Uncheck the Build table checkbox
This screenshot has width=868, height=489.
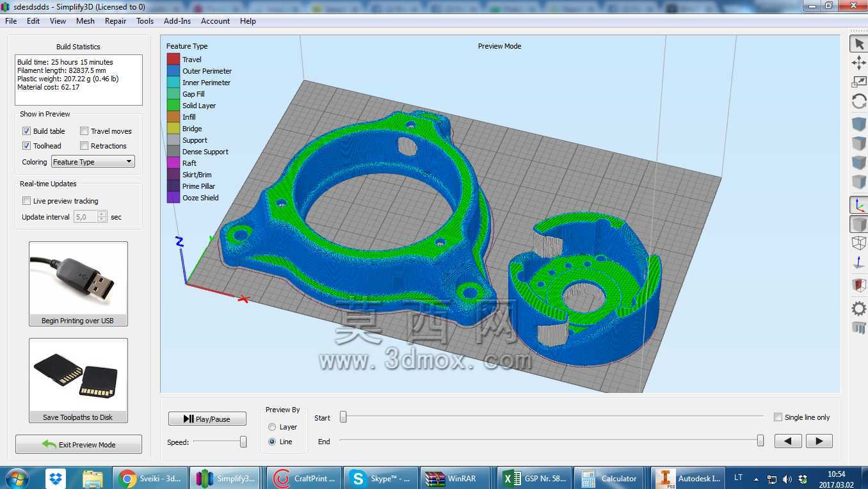click(x=26, y=131)
